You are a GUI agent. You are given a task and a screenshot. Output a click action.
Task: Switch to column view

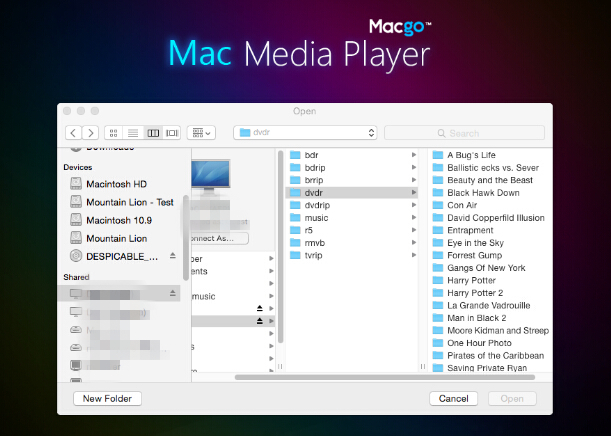pos(153,133)
